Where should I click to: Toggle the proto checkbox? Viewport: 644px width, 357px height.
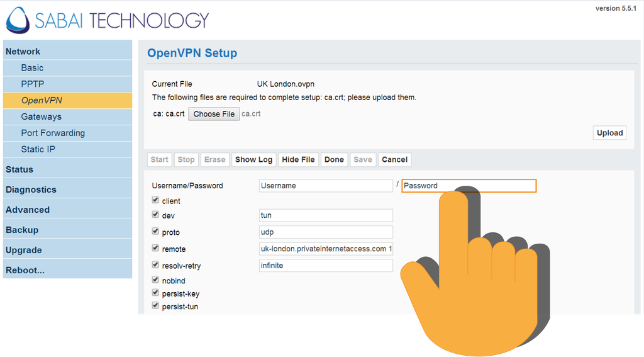[155, 231]
